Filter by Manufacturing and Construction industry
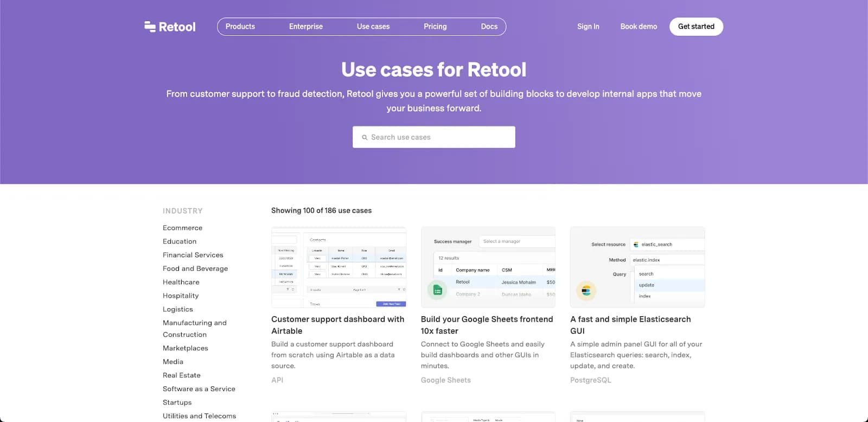 [x=195, y=329]
